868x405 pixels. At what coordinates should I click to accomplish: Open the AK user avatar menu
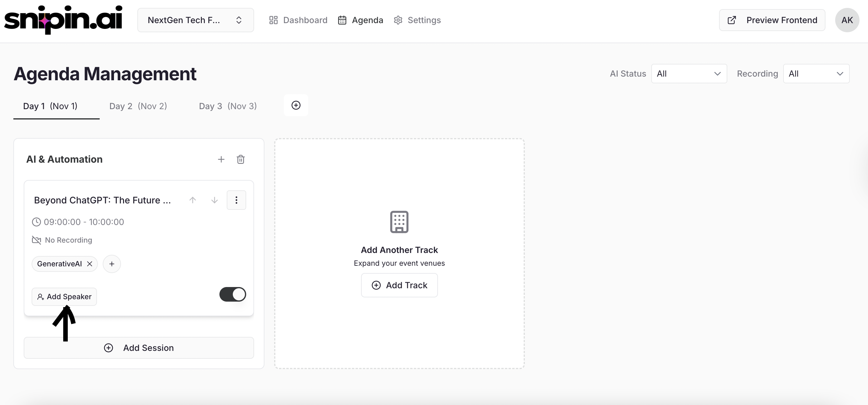click(x=847, y=20)
